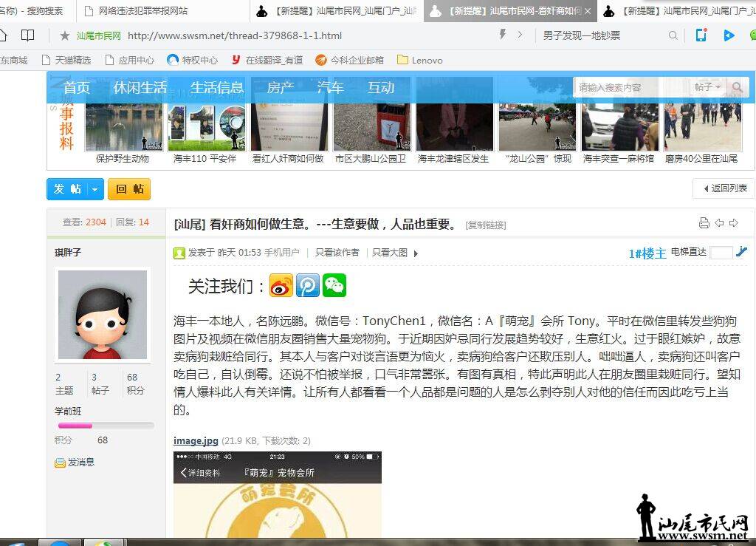The height and width of the screenshot is (546, 756).
Task: Click the 琪胖子 cartoon avatar picture
Action: (102, 315)
